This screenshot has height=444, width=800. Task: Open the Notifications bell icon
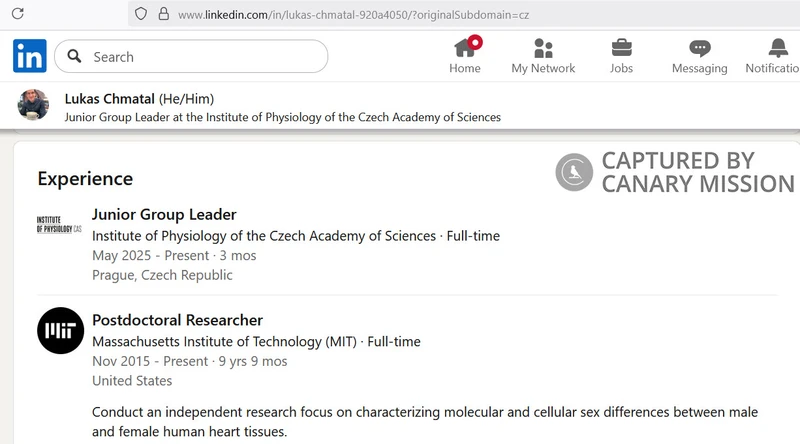[x=778, y=48]
